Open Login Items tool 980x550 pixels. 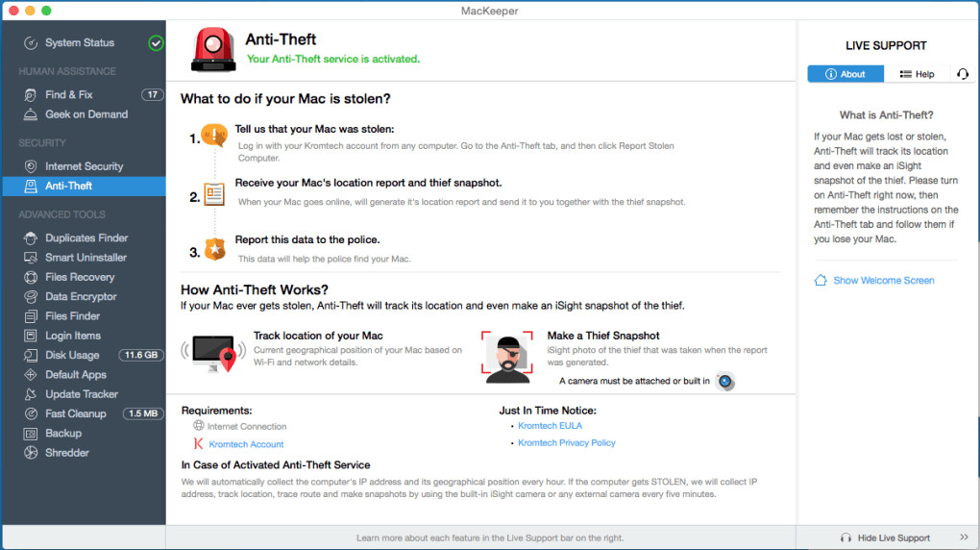pyautogui.click(x=72, y=336)
